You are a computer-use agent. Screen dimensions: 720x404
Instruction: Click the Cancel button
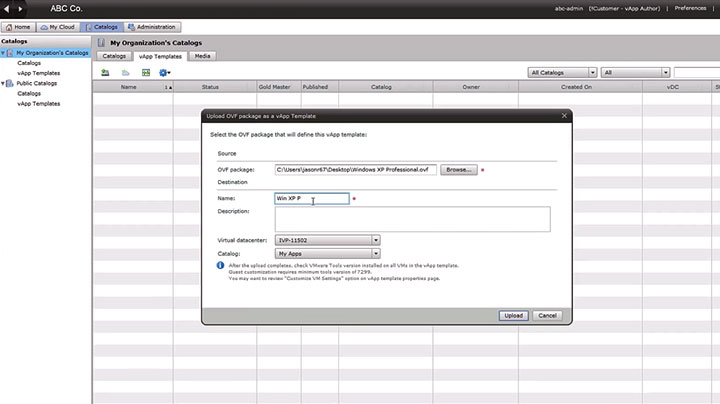(x=547, y=316)
